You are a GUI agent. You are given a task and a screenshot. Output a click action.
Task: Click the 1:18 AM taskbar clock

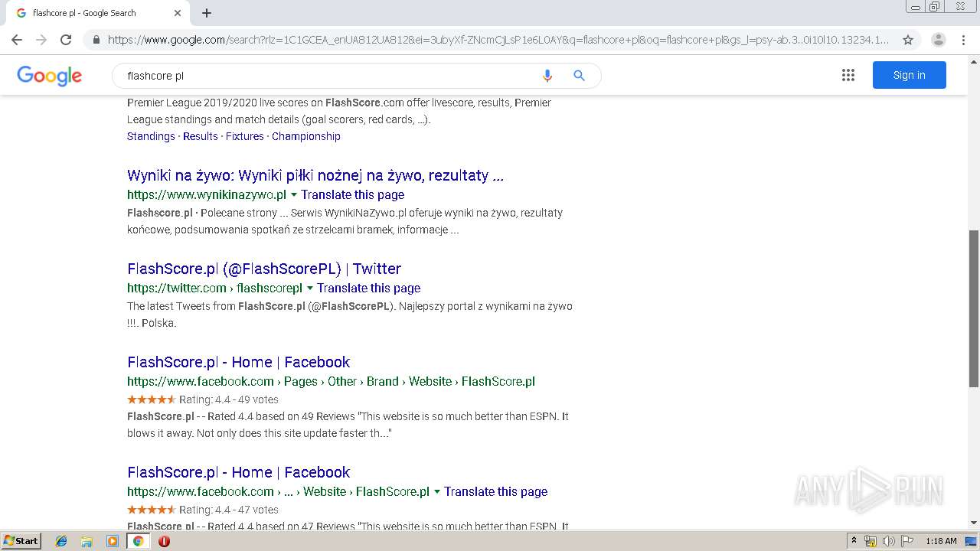(x=941, y=541)
